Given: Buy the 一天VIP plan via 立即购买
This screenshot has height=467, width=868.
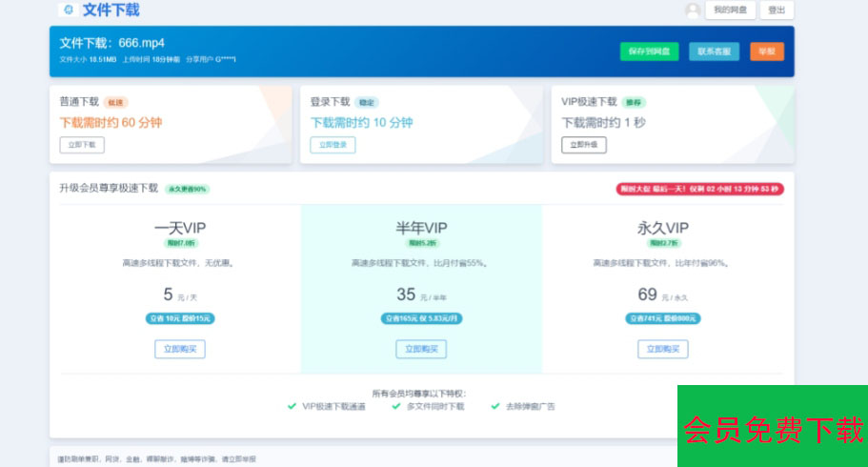Looking at the screenshot, I should (180, 349).
